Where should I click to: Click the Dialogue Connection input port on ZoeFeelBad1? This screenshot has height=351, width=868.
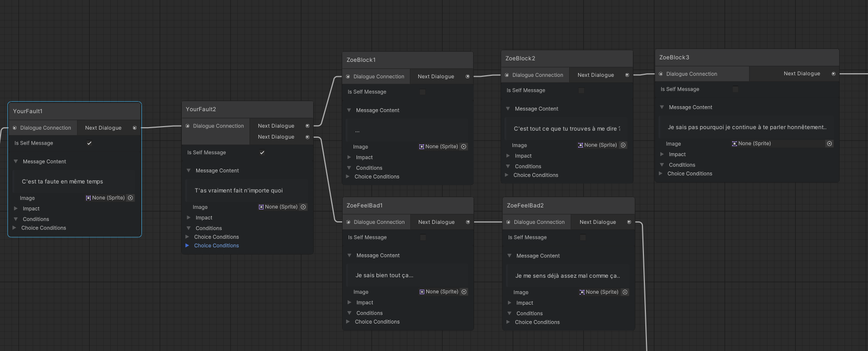pos(349,222)
